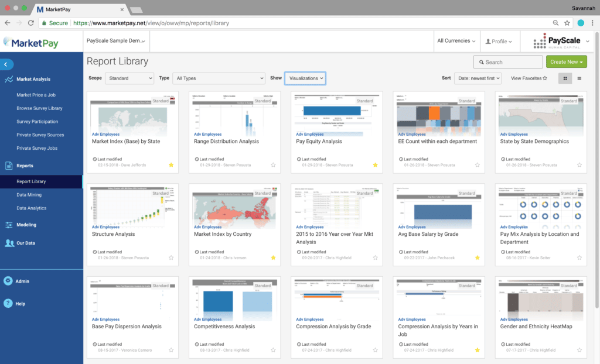
Task: Open Private Survey Jobs
Action: click(37, 149)
